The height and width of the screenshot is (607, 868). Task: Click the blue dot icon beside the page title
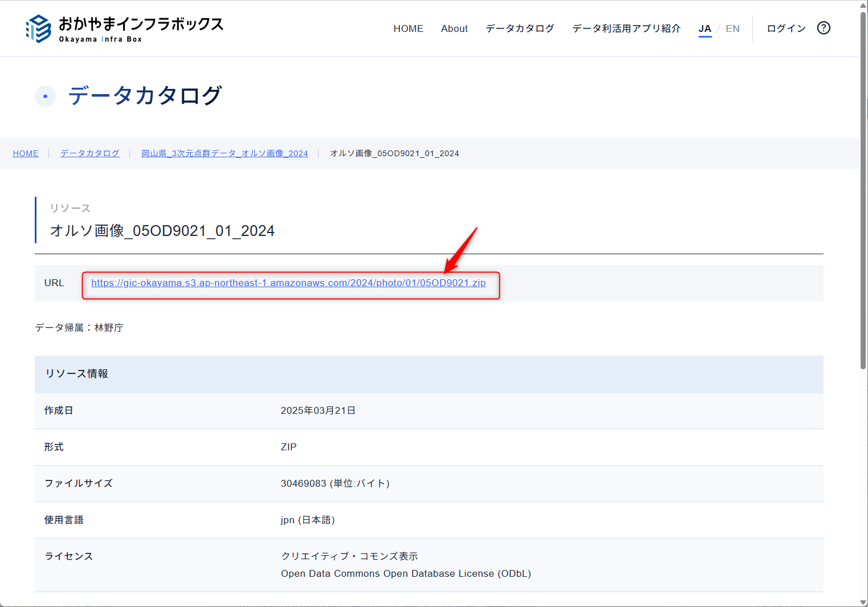coord(45,96)
